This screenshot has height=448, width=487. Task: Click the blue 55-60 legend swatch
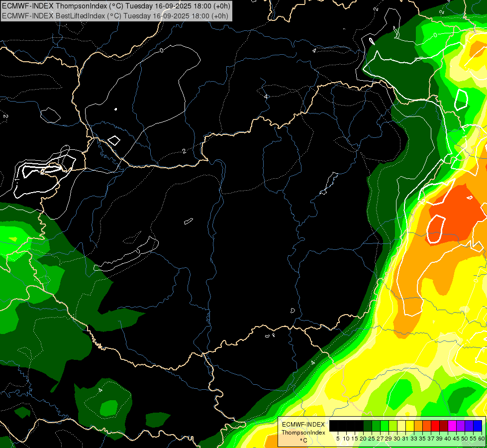point(478,426)
